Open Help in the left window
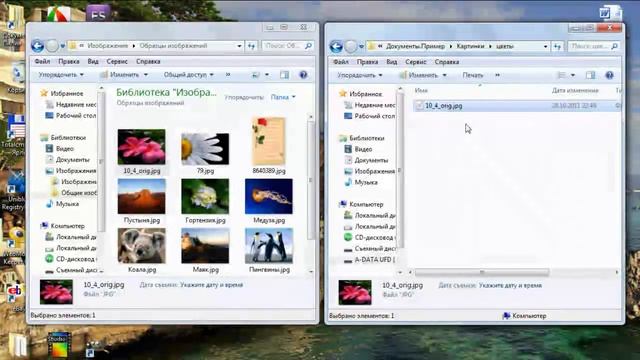Viewport: 640px width, 360px height. click(x=303, y=75)
